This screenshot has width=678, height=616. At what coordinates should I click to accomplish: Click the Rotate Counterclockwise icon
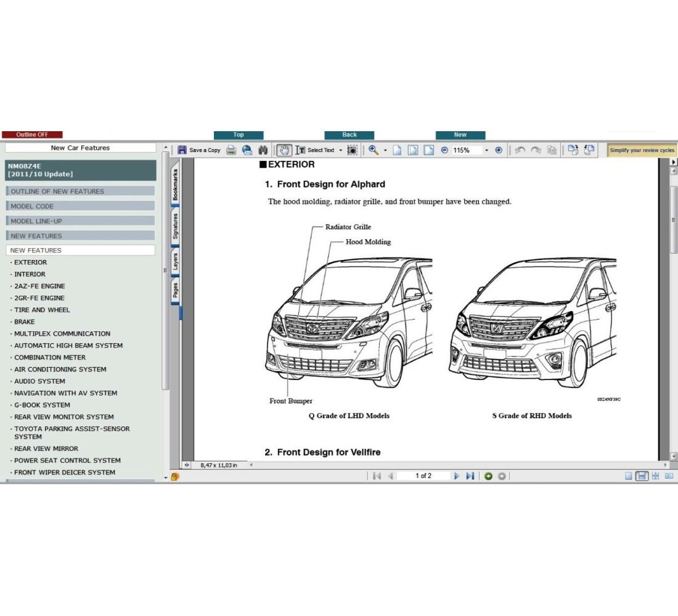click(520, 150)
